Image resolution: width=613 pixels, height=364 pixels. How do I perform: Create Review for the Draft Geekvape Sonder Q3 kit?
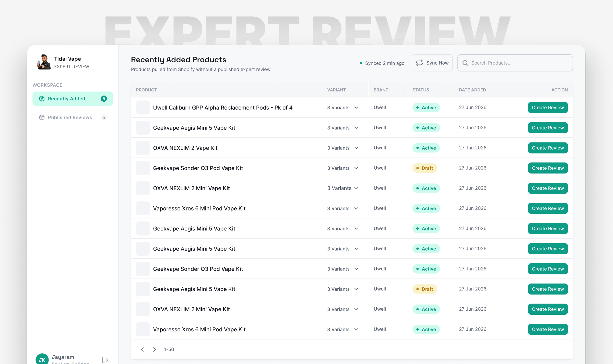(x=548, y=168)
